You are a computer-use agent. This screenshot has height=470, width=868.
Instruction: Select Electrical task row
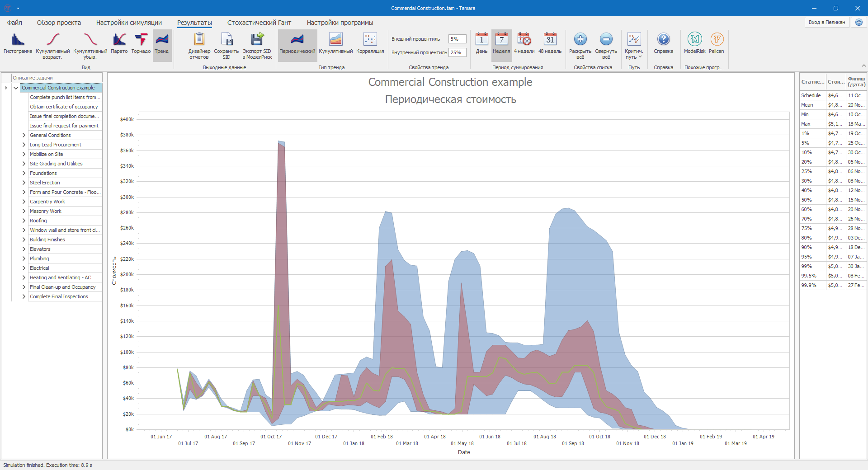(65, 268)
